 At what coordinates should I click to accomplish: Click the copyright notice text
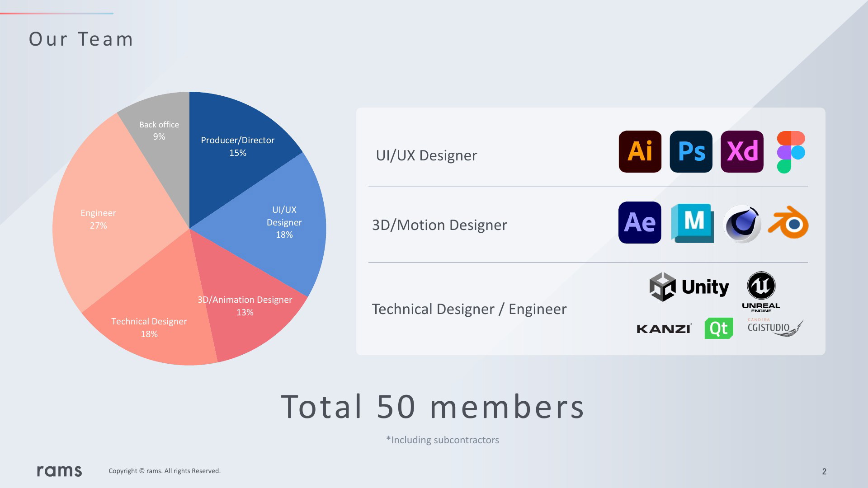tap(165, 471)
